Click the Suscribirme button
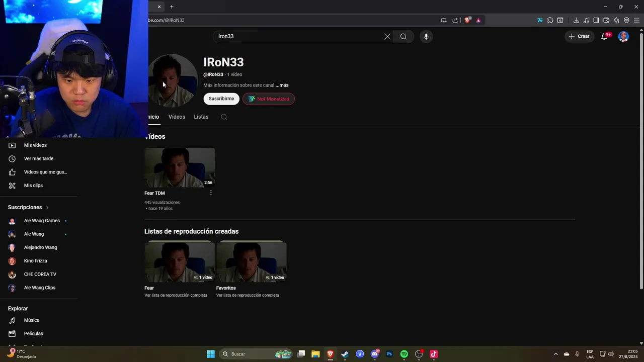Image resolution: width=644 pixels, height=362 pixels. pyautogui.click(x=221, y=99)
